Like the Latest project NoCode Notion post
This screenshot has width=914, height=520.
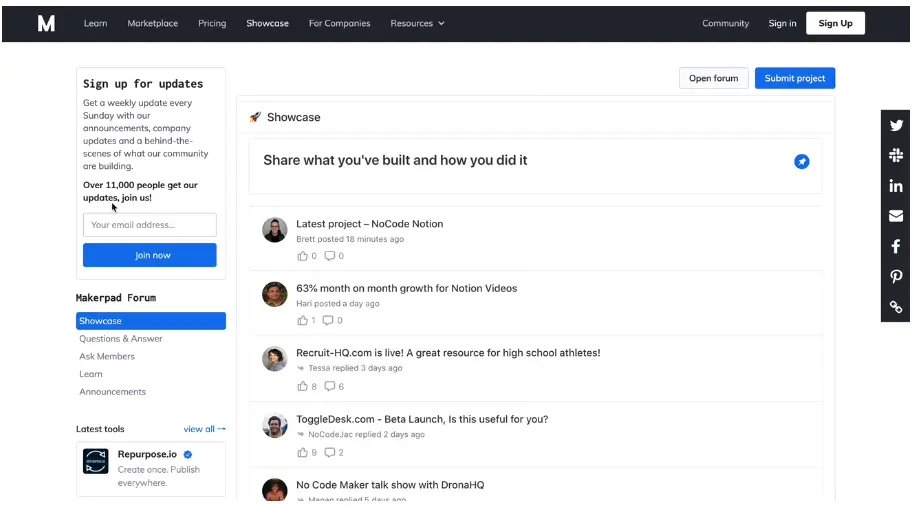[x=303, y=256]
